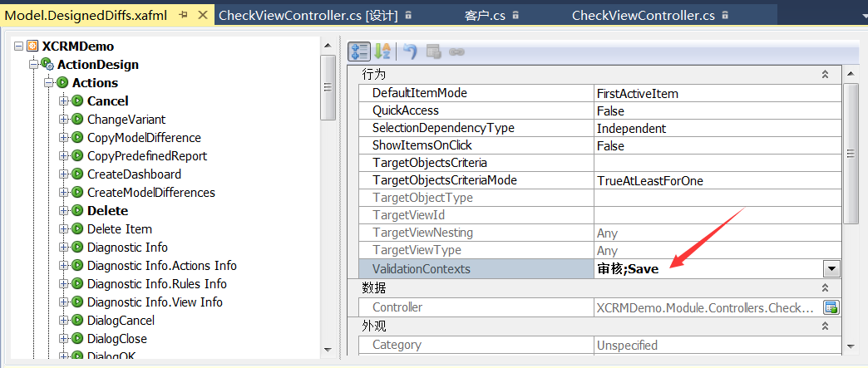Click the green icon beside CreateModelDifferences

click(x=77, y=192)
